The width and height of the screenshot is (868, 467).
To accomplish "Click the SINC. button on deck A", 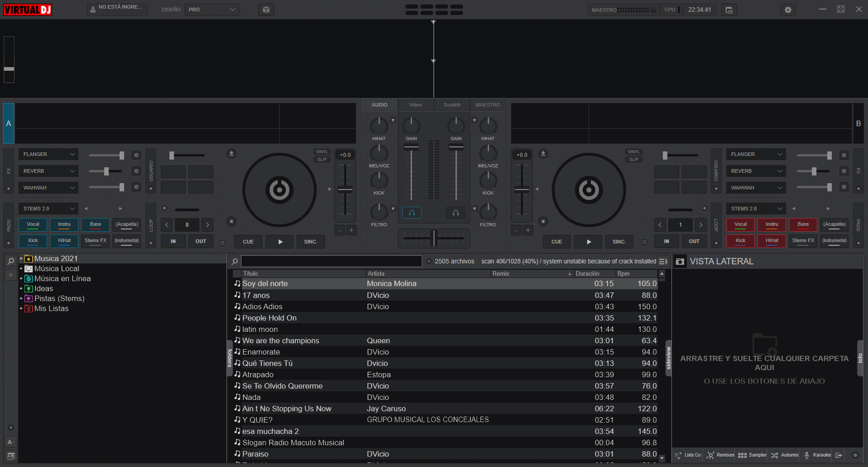I will pos(311,242).
